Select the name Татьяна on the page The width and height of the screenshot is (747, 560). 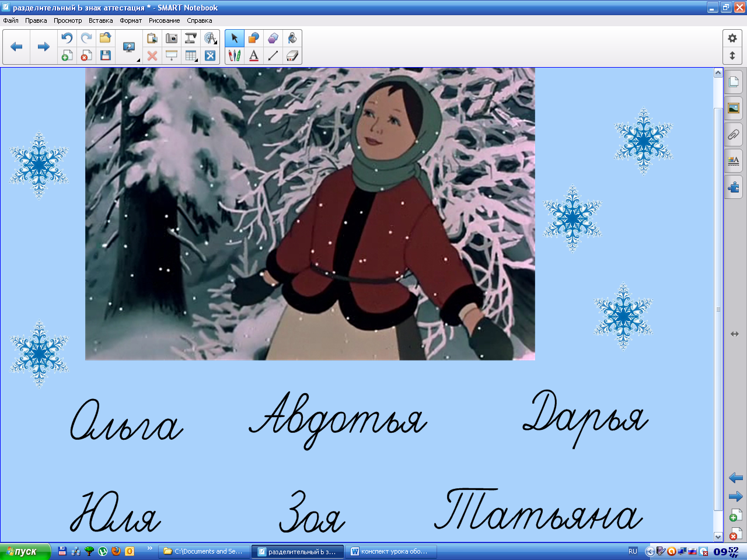[x=538, y=510]
